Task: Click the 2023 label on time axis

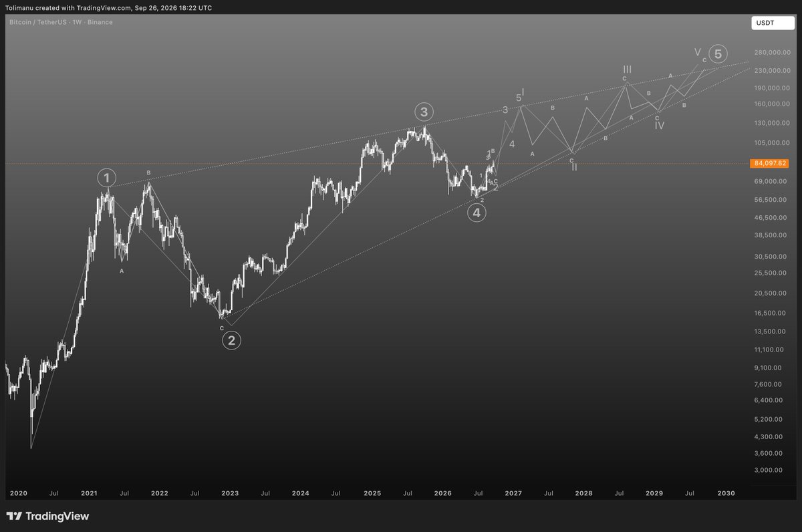Action: click(x=230, y=493)
